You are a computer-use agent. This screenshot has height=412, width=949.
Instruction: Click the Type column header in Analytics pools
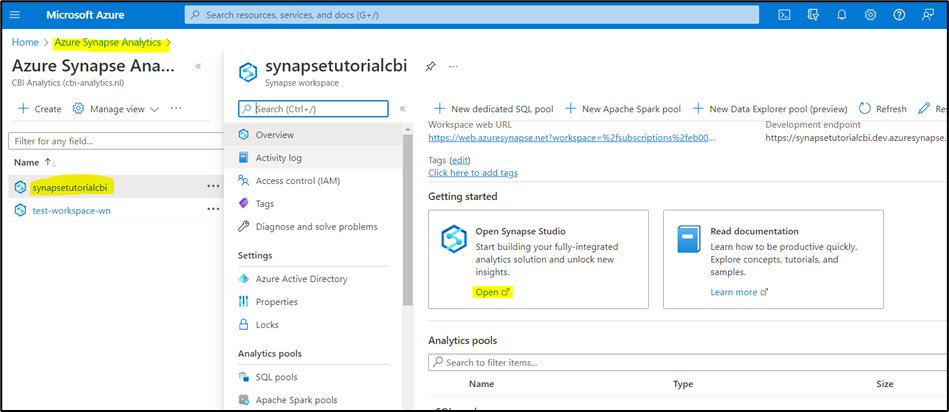pyautogui.click(x=683, y=384)
